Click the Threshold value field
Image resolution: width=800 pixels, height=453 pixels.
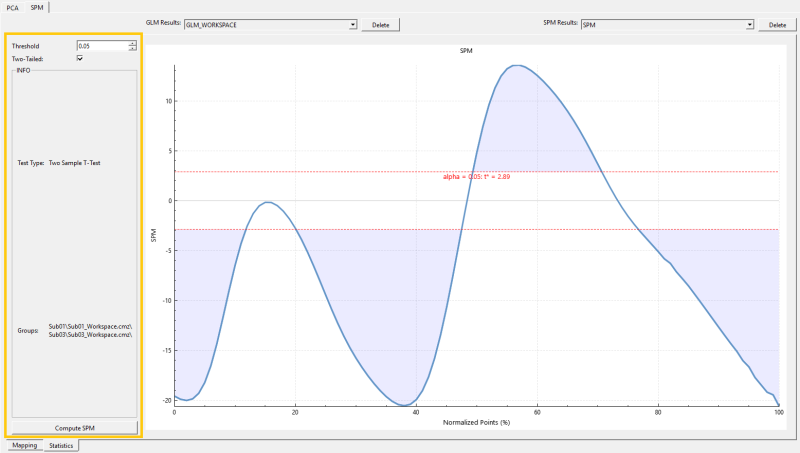[x=103, y=46]
